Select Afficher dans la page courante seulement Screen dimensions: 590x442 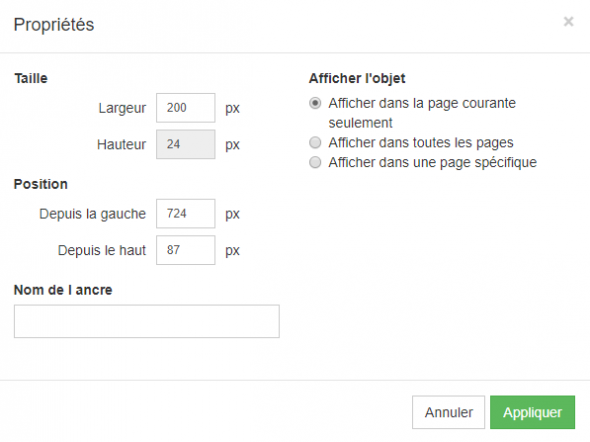[x=315, y=103]
